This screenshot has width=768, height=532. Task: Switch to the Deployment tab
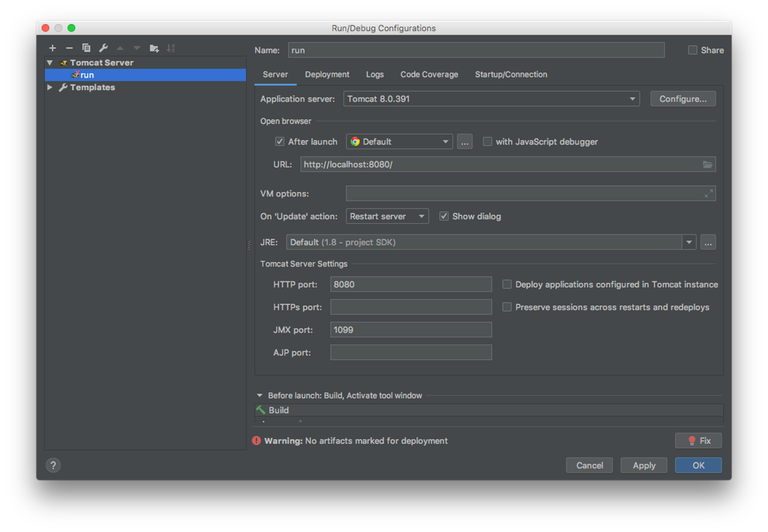pyautogui.click(x=327, y=74)
